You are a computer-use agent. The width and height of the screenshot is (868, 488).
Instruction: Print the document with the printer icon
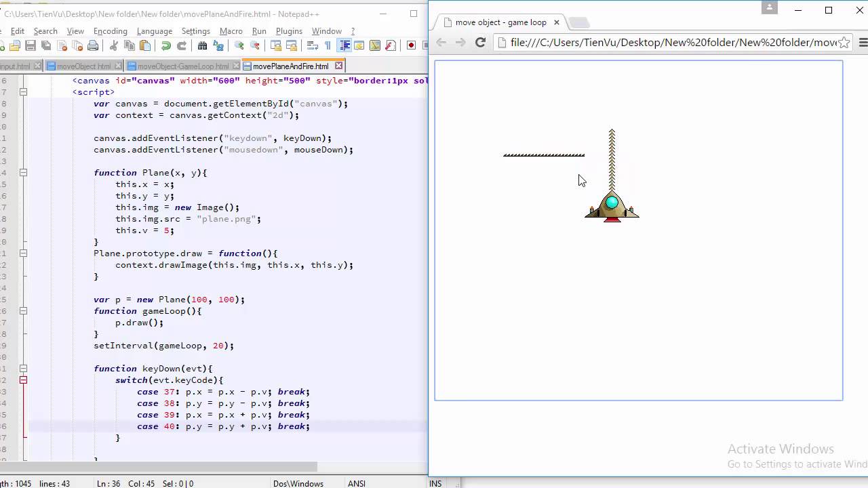[x=93, y=45]
